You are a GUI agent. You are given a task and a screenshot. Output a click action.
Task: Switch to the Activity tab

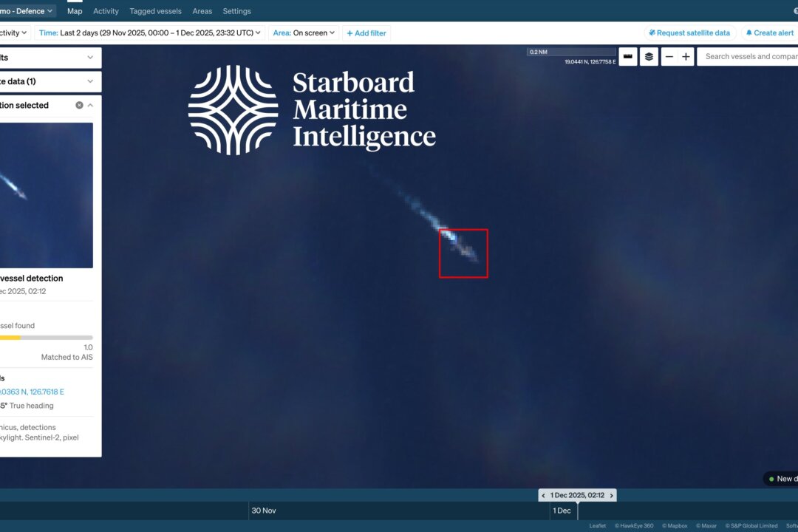106,11
